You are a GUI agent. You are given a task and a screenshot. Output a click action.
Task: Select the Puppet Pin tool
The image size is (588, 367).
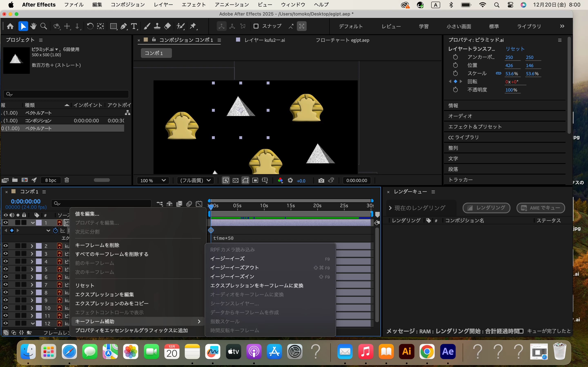tap(193, 26)
